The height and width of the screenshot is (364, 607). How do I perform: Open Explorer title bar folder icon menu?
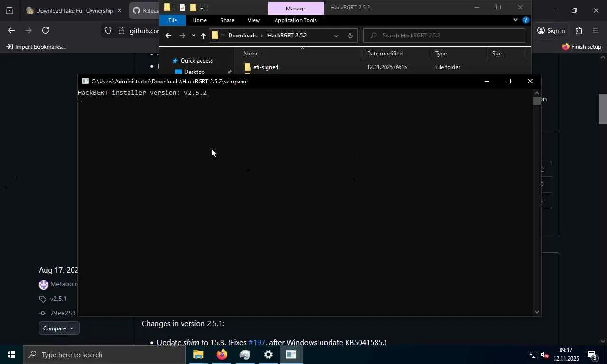(167, 7)
